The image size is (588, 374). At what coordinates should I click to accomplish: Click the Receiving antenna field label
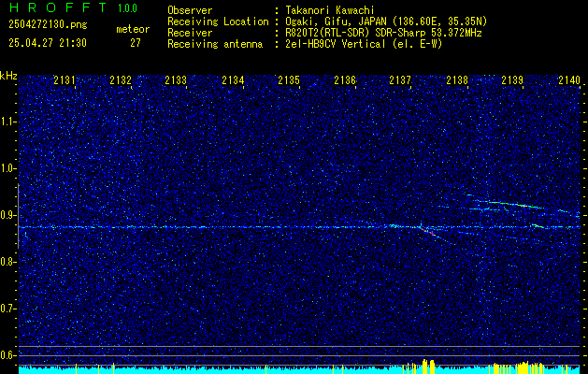pos(215,44)
